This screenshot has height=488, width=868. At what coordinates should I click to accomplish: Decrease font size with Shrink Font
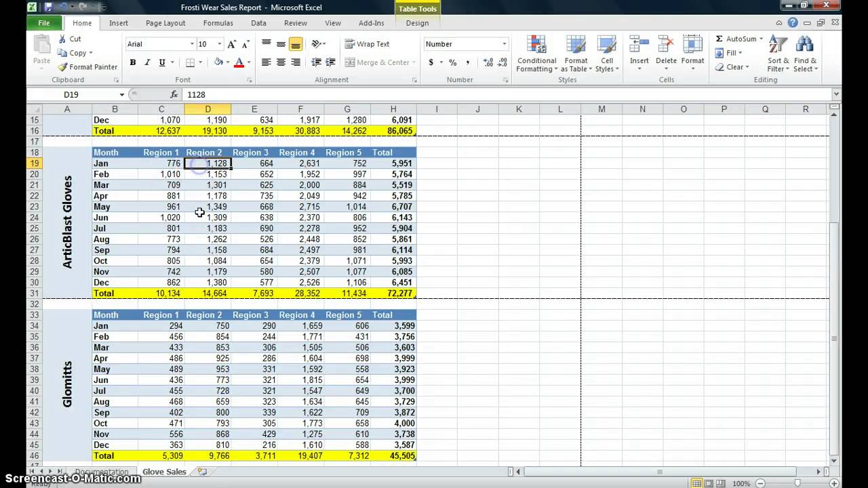pos(245,44)
